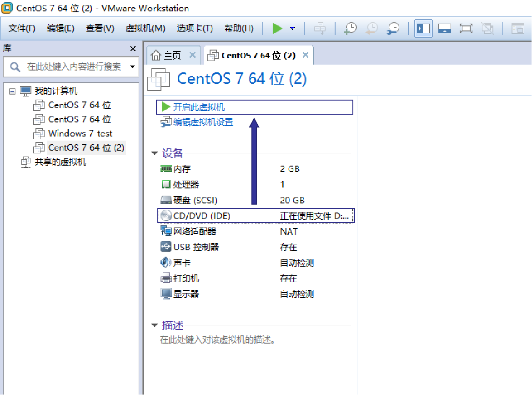Click the VMware Workstation title bar icon
The width and height of the screenshot is (532, 395).
point(7,8)
